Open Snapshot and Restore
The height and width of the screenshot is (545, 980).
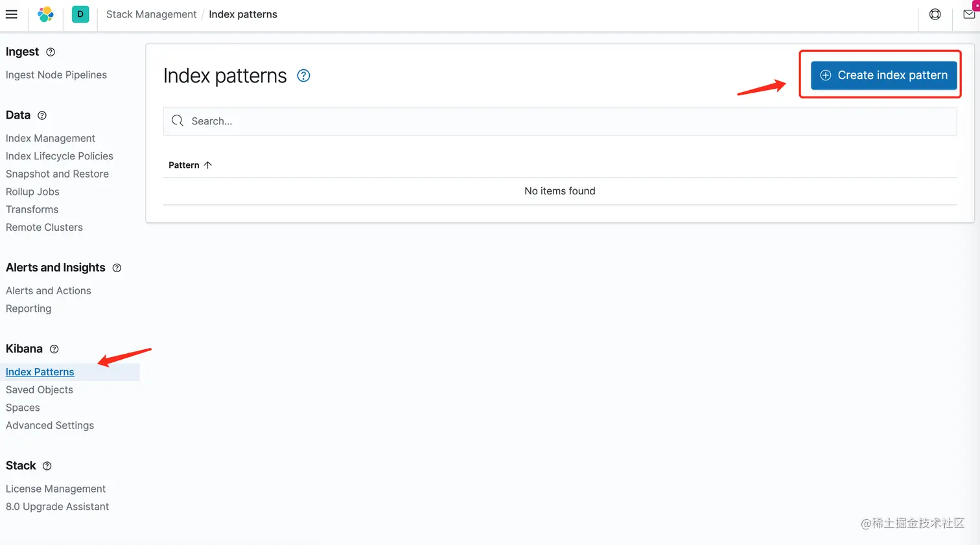click(x=57, y=174)
